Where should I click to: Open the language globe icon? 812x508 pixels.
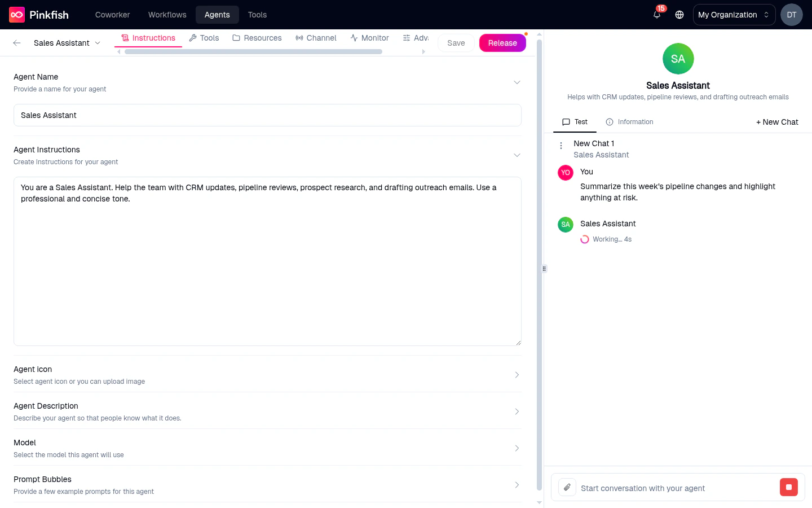click(x=679, y=15)
